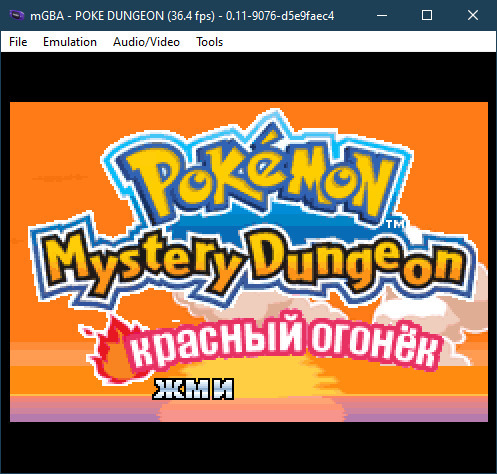Open the Audio/Video menu
Image resolution: width=497 pixels, height=474 pixels.
[x=146, y=42]
